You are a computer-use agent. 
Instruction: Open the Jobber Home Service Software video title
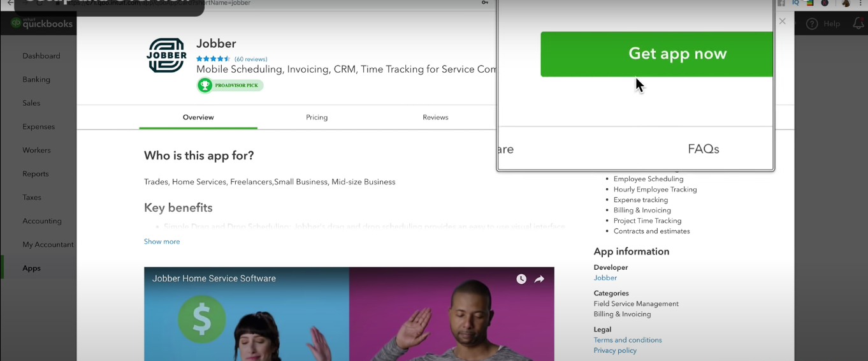[x=214, y=279]
